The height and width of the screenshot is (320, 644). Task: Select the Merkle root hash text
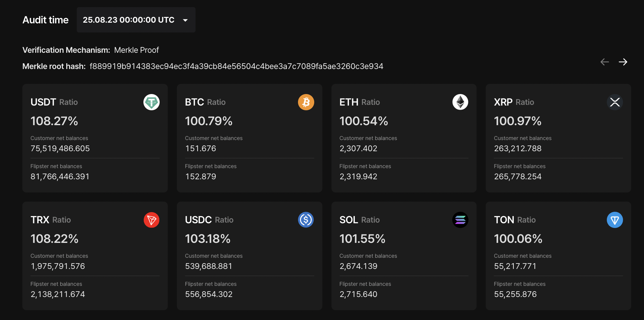(x=236, y=66)
